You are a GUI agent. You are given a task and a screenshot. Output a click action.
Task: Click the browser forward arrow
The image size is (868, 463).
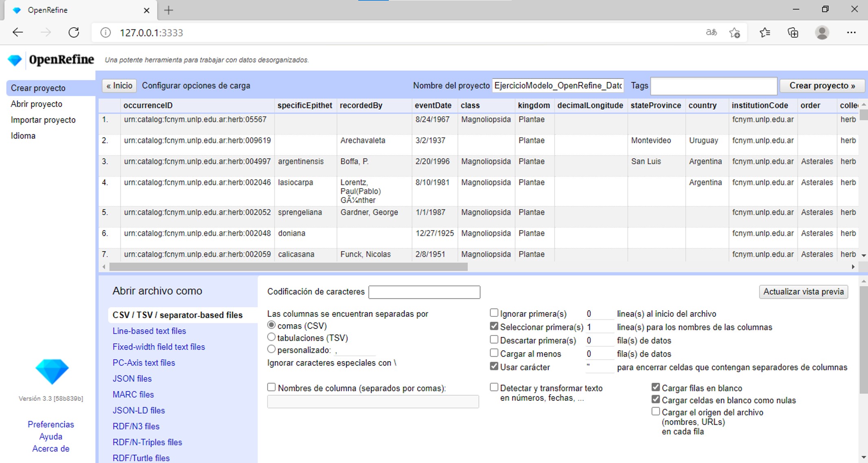[x=46, y=33]
